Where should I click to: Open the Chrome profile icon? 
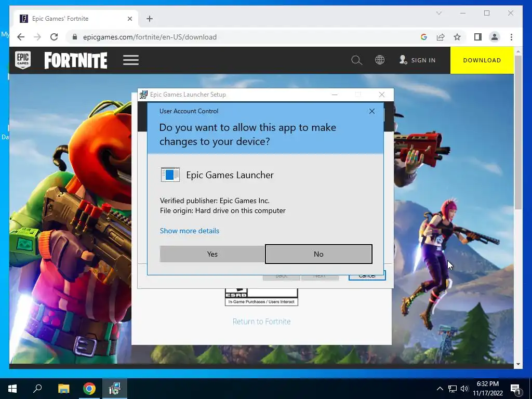point(495,37)
